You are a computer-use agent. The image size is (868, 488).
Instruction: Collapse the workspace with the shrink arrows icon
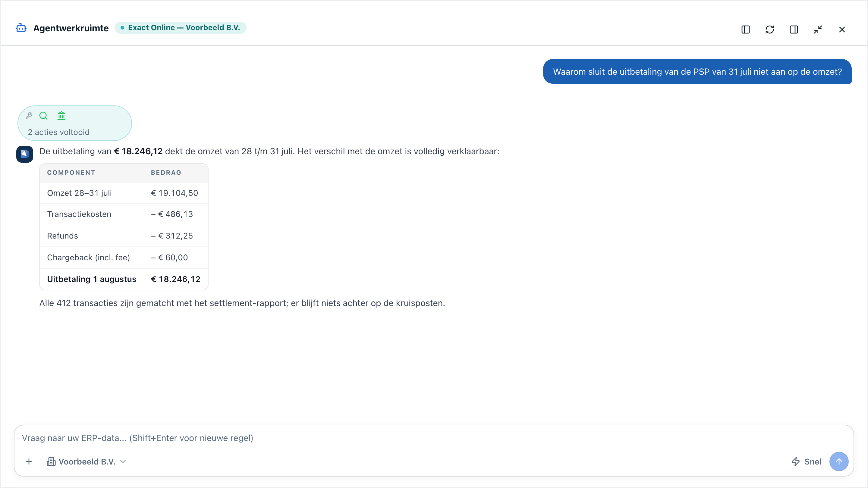[818, 30]
